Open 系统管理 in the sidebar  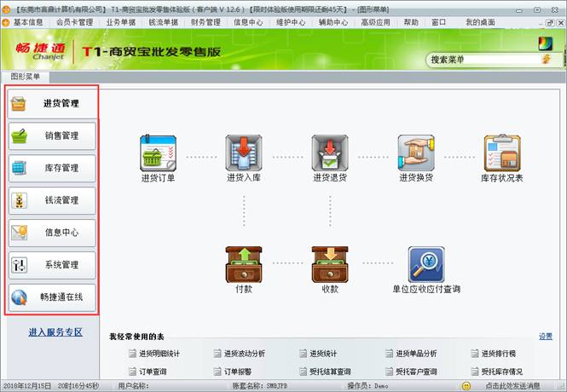[x=51, y=265]
